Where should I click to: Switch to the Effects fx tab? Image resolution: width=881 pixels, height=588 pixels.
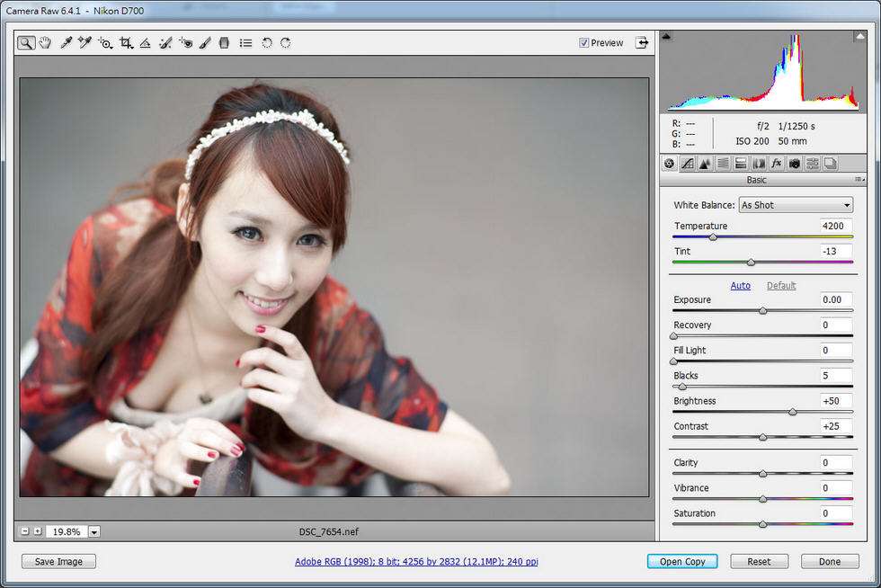tap(777, 164)
